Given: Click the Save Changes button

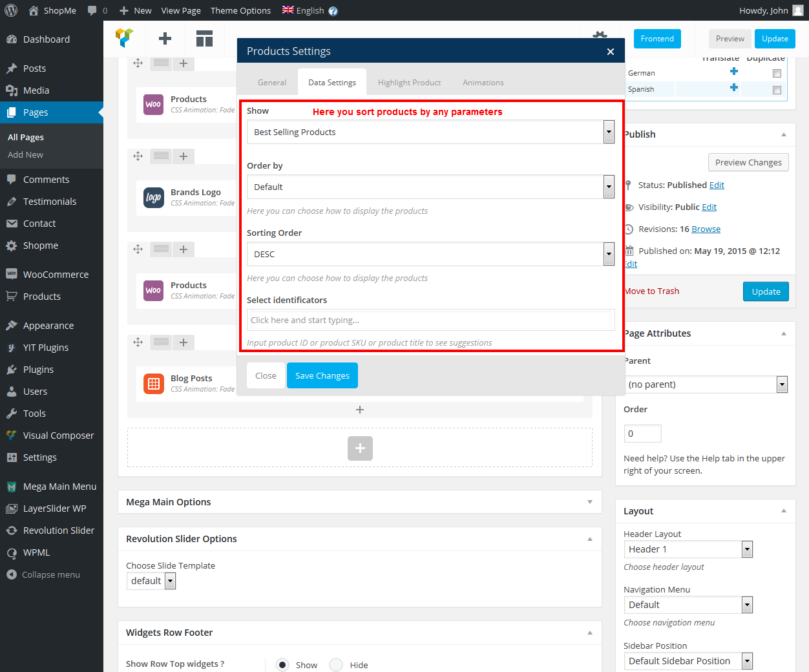Looking at the screenshot, I should coord(322,375).
